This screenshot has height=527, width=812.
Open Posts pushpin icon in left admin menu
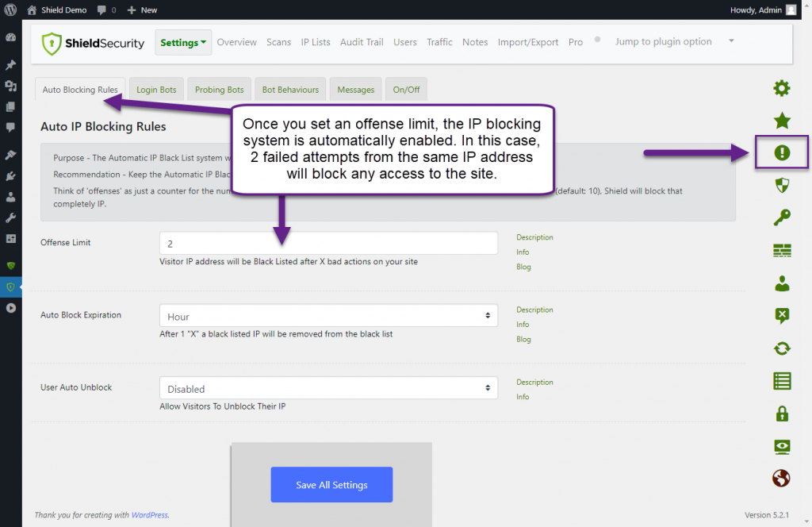tap(11, 65)
